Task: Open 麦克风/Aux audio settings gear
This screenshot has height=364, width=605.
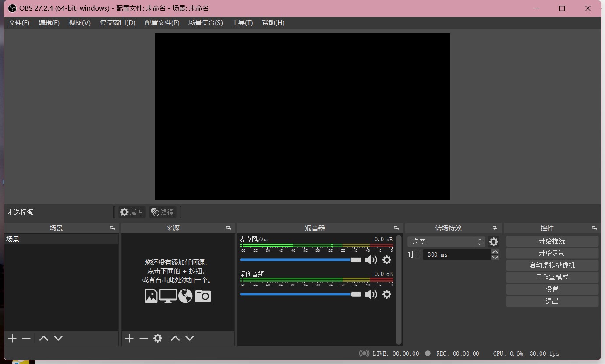Action: click(x=386, y=260)
